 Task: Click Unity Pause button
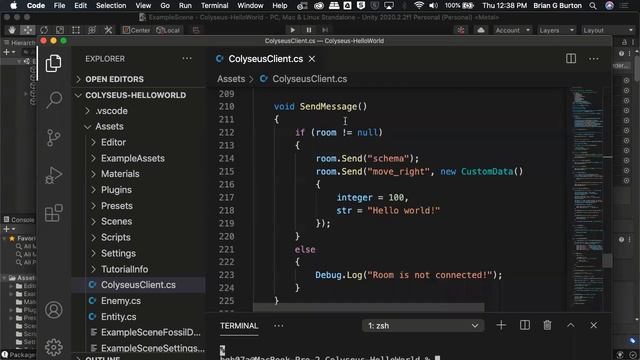point(309,30)
